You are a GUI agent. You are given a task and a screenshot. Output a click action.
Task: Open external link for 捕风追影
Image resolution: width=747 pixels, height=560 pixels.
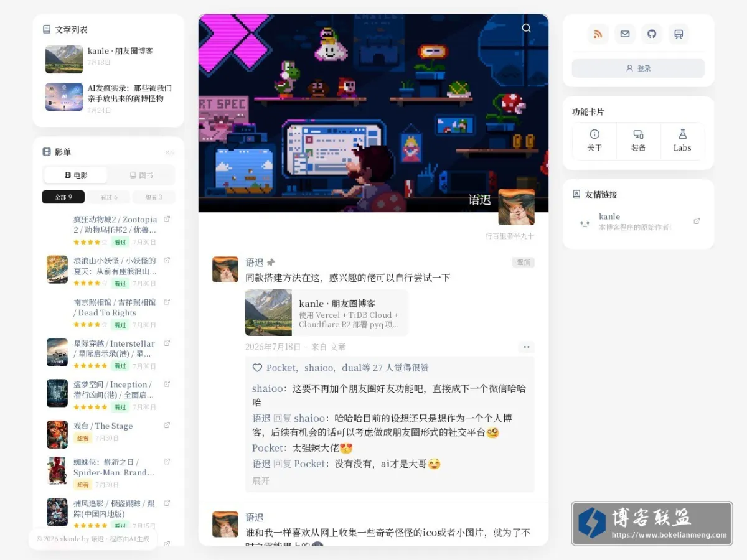click(167, 503)
